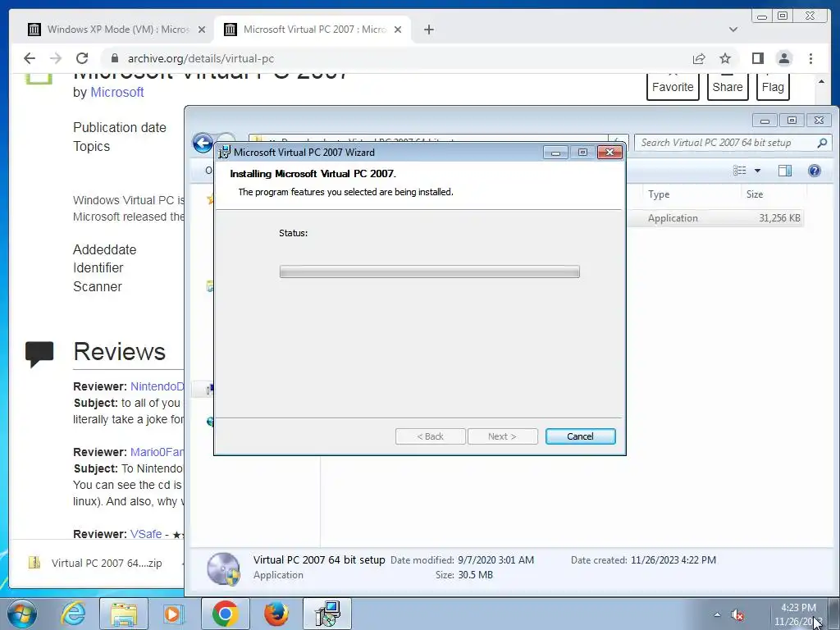
Task: Bookmark this page with the star icon
Action: (x=725, y=58)
